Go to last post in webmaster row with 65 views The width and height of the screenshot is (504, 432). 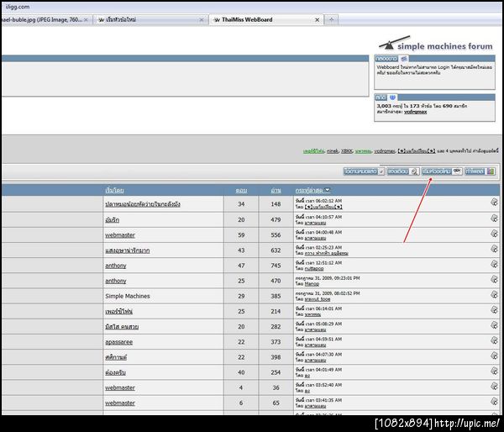(494, 401)
